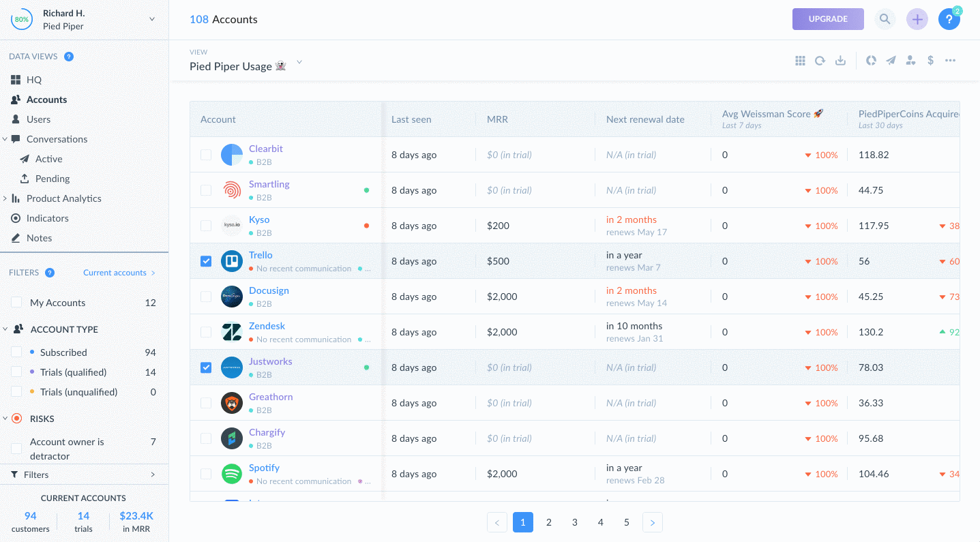Collapse the Conversations tree section
Viewport: 980px width, 542px height.
(5, 139)
